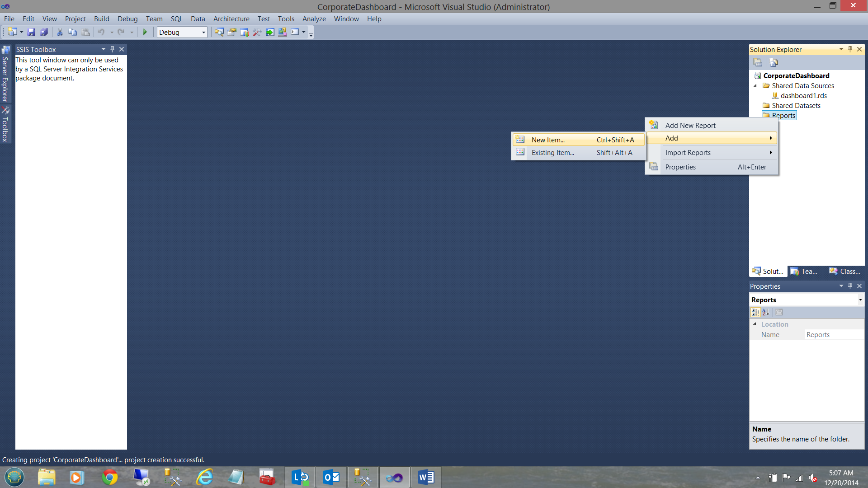The width and height of the screenshot is (868, 488).
Task: Choose New Item... from the Add submenu
Action: click(x=548, y=140)
